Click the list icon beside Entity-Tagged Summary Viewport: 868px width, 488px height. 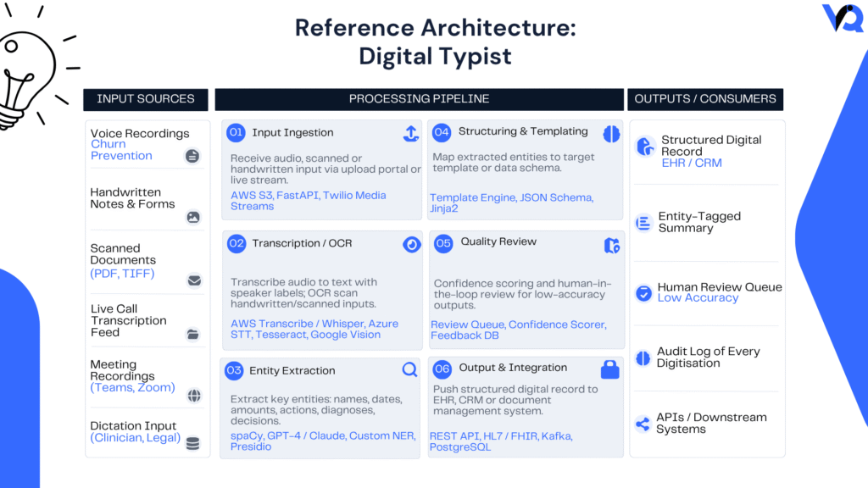(643, 223)
